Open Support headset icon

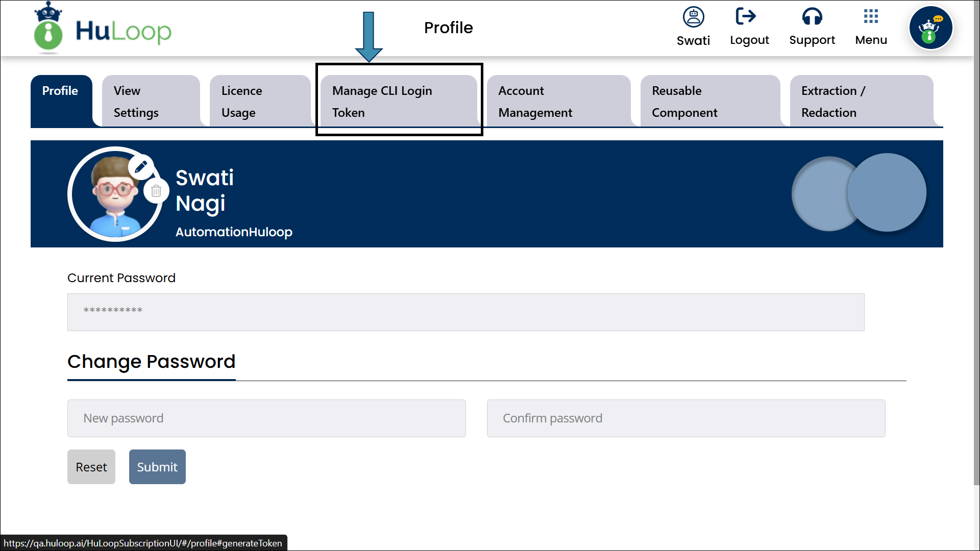tap(812, 17)
